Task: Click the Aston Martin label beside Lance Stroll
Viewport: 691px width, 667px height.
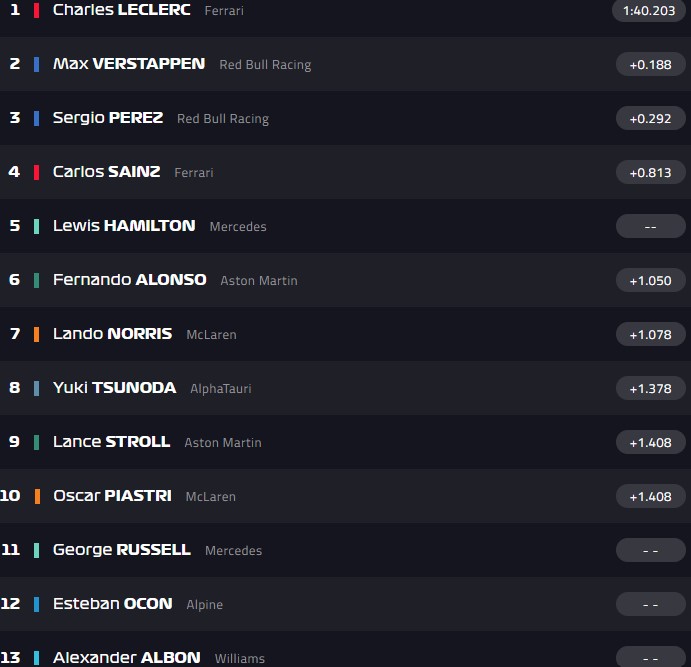Action: point(223,443)
